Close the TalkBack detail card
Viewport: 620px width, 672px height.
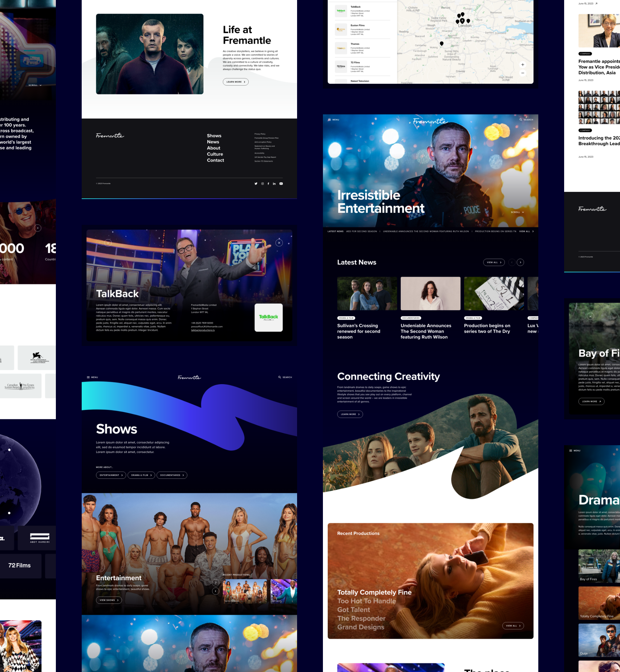[279, 243]
